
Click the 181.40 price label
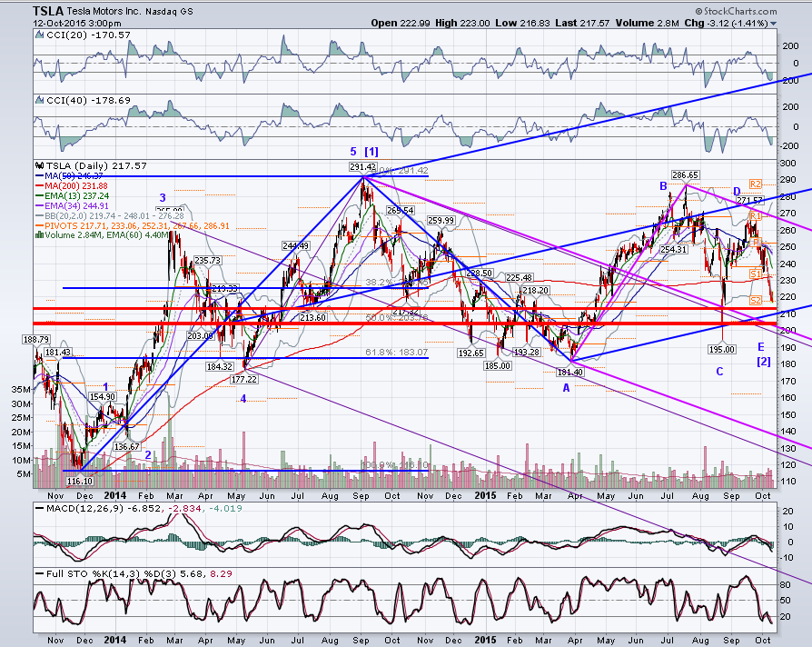[x=569, y=372]
